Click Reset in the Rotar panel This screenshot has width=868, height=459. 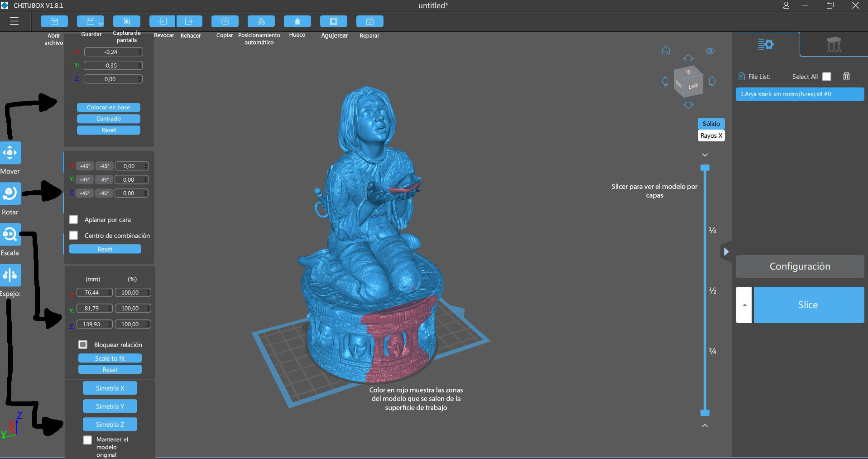(105, 249)
